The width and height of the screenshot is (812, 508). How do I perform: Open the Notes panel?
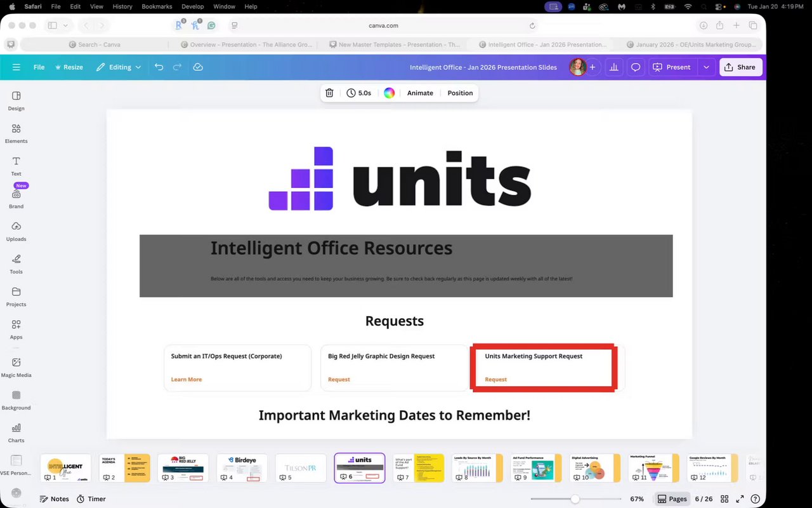coord(54,499)
